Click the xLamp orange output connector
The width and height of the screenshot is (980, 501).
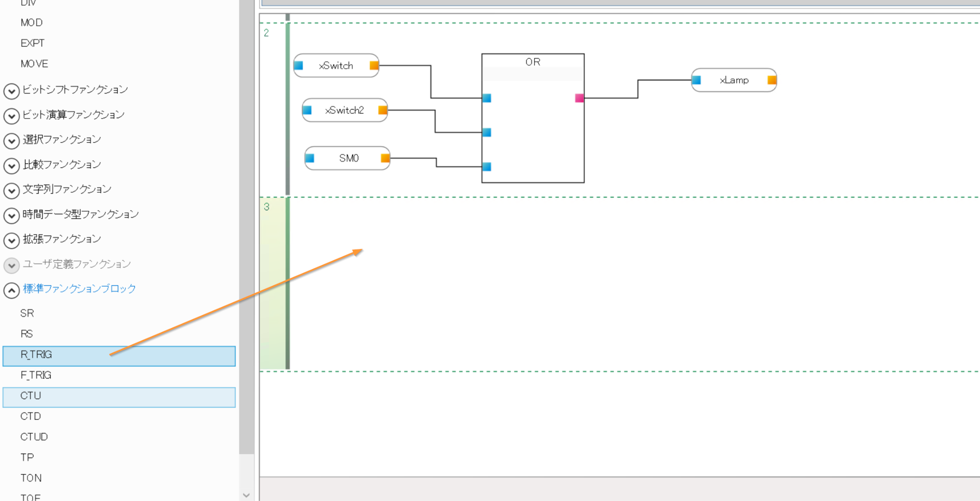(x=771, y=80)
